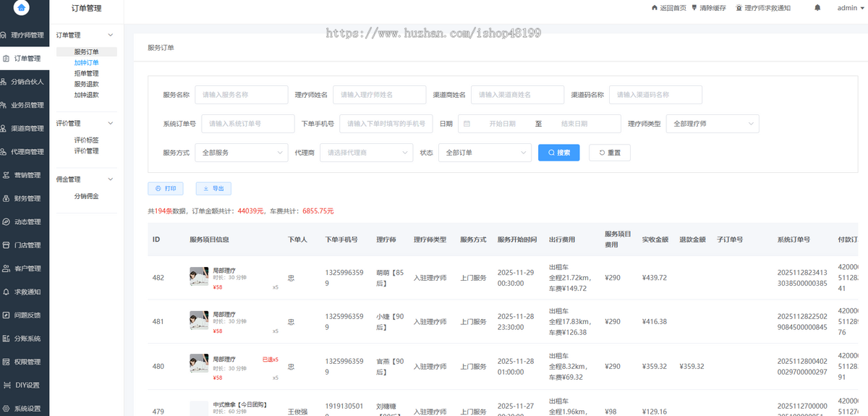Open 门店管理 sidebar icon

click(x=7, y=245)
